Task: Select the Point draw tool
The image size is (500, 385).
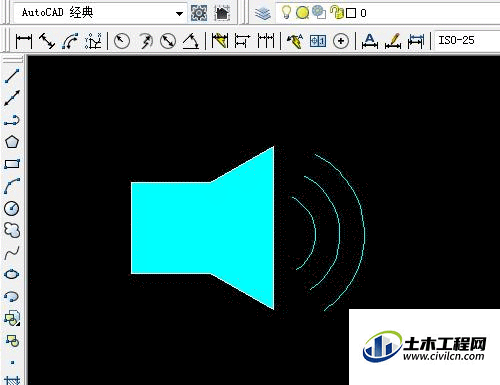Action: click(x=13, y=362)
